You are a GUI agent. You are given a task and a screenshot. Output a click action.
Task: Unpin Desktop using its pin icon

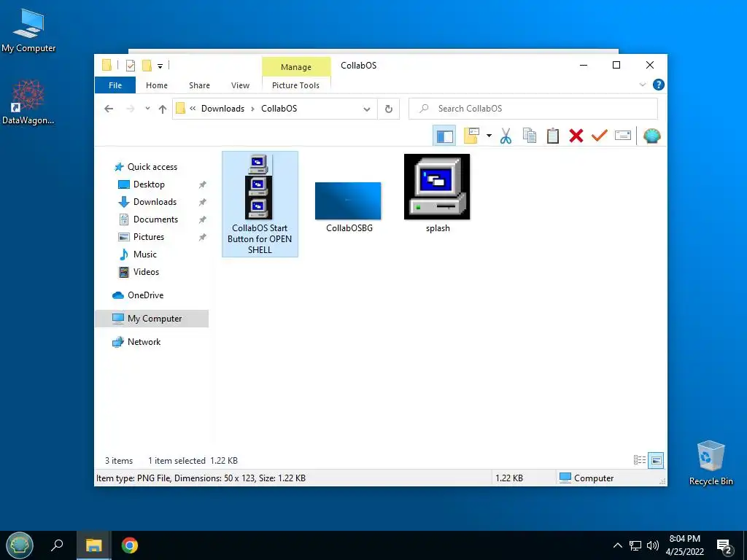(x=203, y=184)
